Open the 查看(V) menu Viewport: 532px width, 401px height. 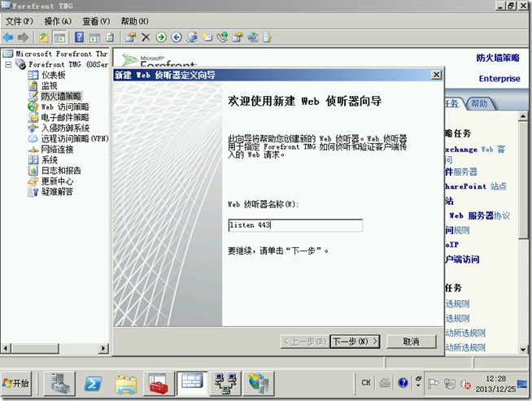(x=96, y=21)
